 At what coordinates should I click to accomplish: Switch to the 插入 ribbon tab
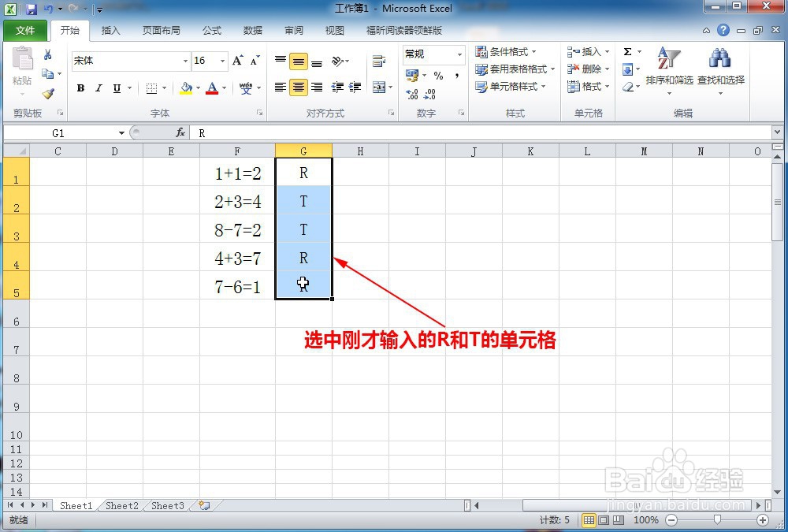coord(110,31)
